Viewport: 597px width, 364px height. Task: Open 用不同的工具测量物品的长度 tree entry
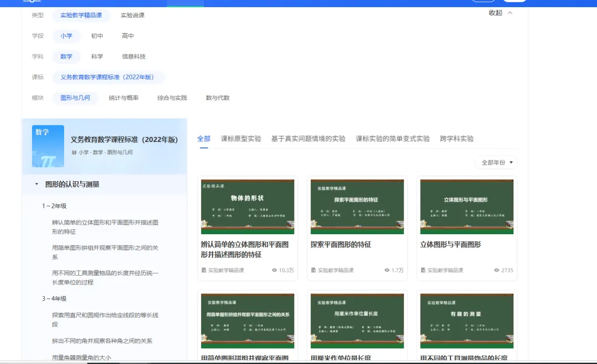coord(105,278)
